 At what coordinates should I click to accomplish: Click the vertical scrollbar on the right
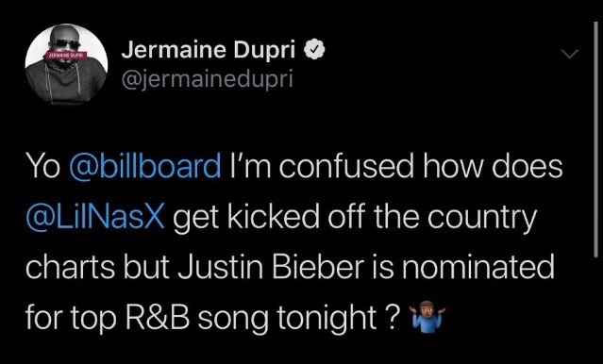coord(595,140)
